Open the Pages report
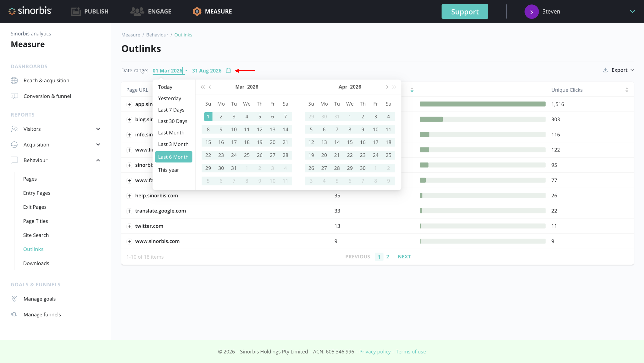This screenshot has height=363, width=644. 30,179
